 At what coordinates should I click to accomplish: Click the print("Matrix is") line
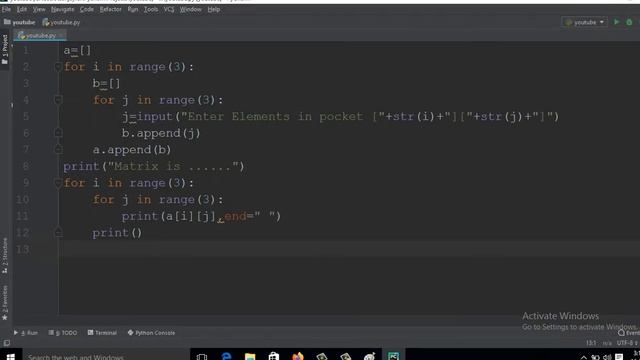[x=154, y=167]
